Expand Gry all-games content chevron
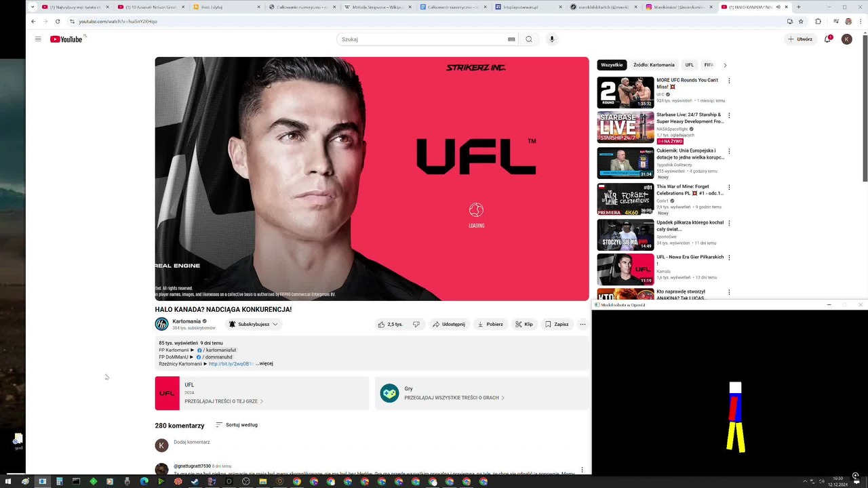 click(502, 398)
